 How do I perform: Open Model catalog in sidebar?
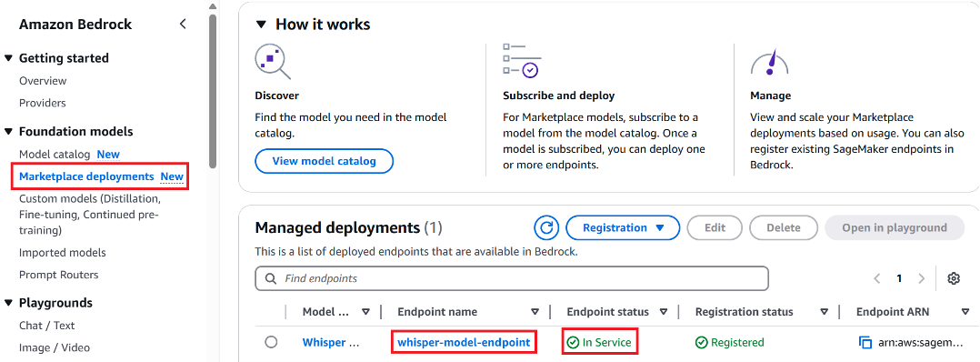pos(55,154)
